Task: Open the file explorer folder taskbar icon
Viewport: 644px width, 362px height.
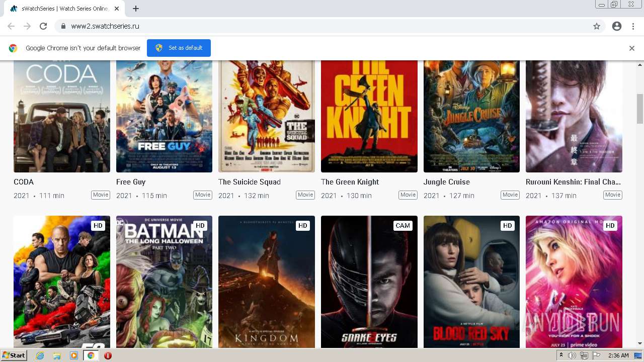Action: [x=57, y=355]
